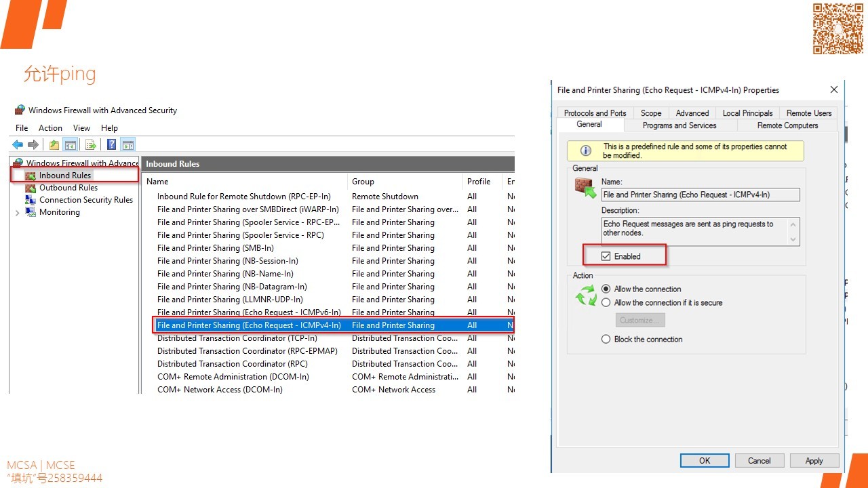
Task: Click the Apply button
Action: tap(814, 460)
